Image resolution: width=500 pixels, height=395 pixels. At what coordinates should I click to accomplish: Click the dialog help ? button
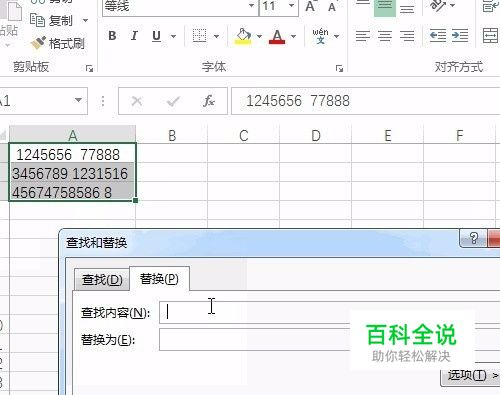click(474, 238)
